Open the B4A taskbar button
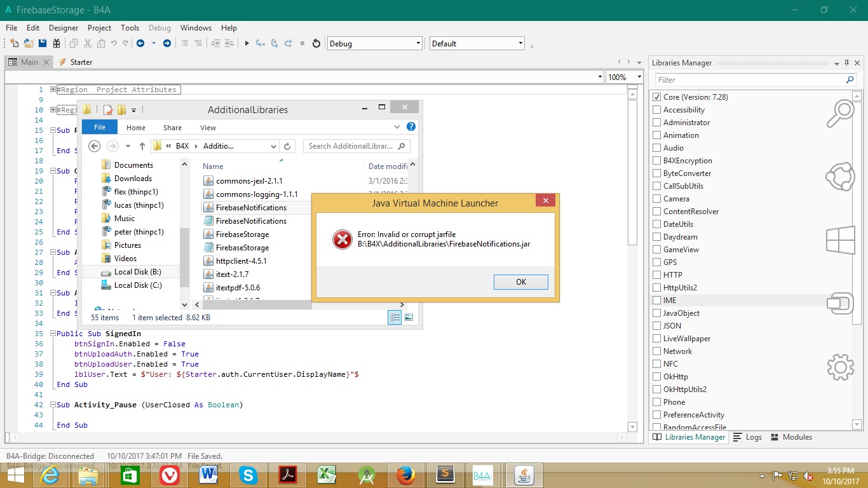 coord(482,475)
